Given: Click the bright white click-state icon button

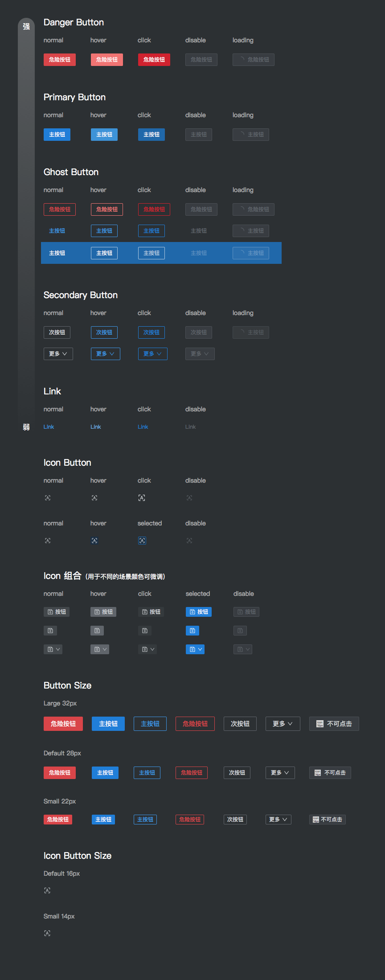Looking at the screenshot, I should click(x=142, y=498).
